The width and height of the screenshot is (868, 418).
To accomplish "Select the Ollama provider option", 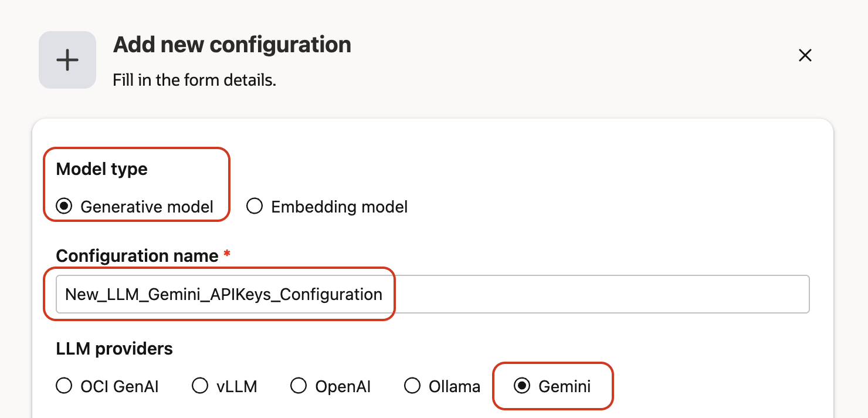I will 412,386.
